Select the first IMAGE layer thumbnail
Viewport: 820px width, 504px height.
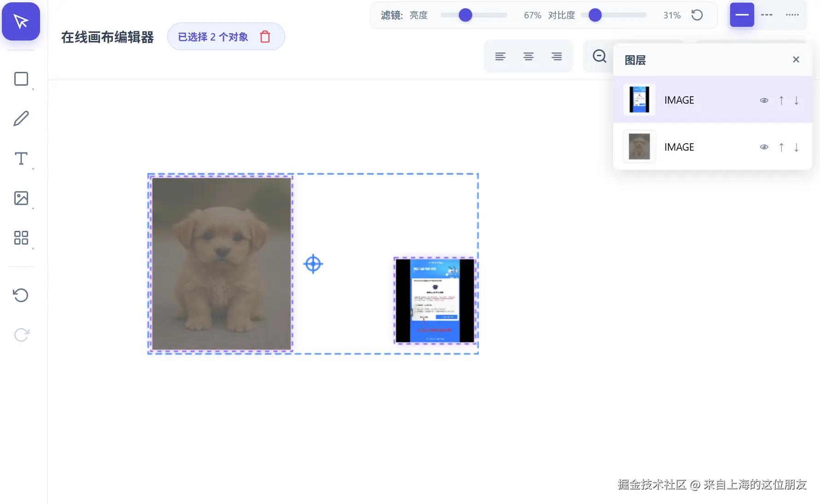coord(639,100)
